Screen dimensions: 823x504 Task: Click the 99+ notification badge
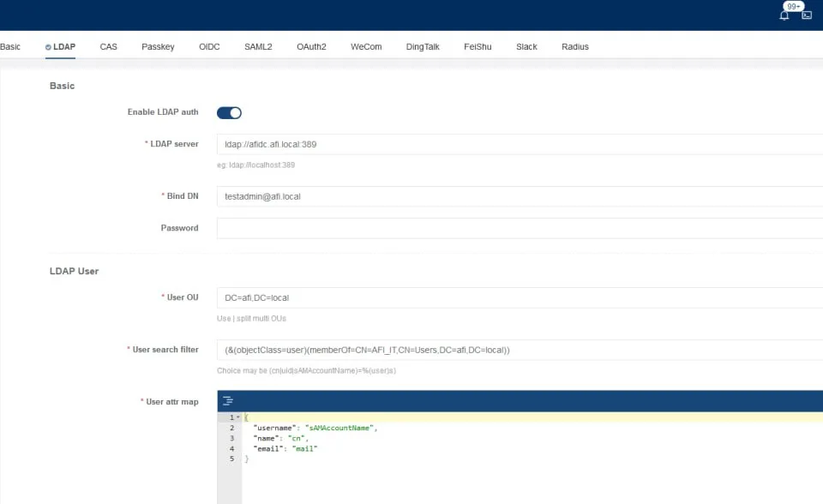point(793,6)
